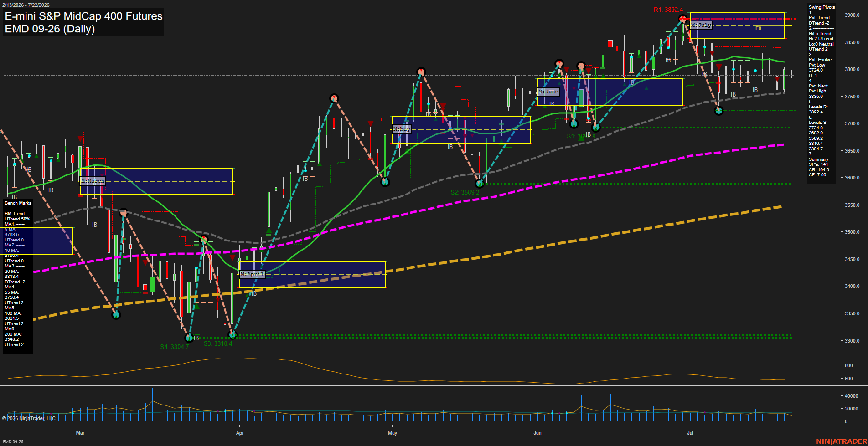This screenshot has width=868, height=446.
Task: Click the Apr label on time axis
Action: (240, 433)
